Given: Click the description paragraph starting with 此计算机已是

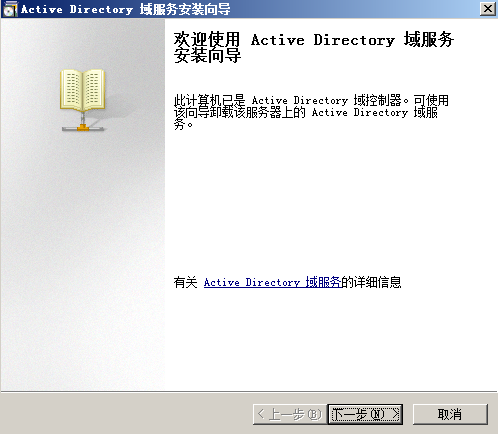Looking at the screenshot, I should (x=311, y=112).
